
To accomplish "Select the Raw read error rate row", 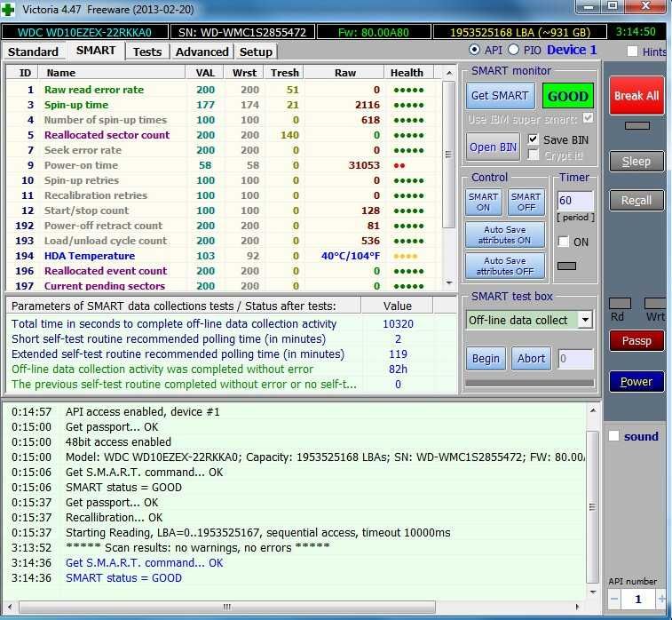I will 223,90.
